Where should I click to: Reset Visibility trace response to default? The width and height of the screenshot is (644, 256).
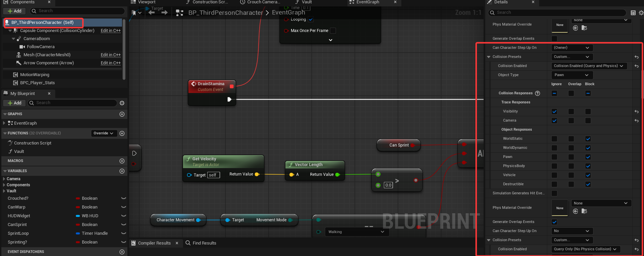tap(637, 111)
